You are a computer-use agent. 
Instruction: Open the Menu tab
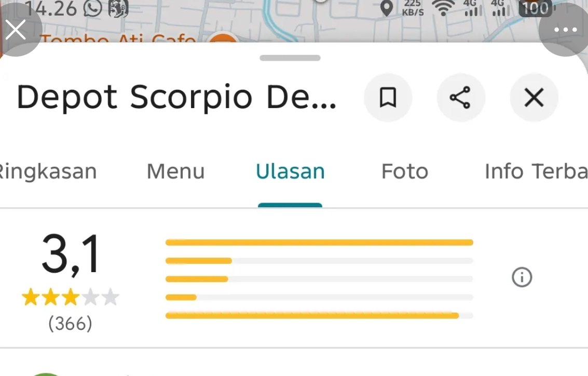click(175, 171)
